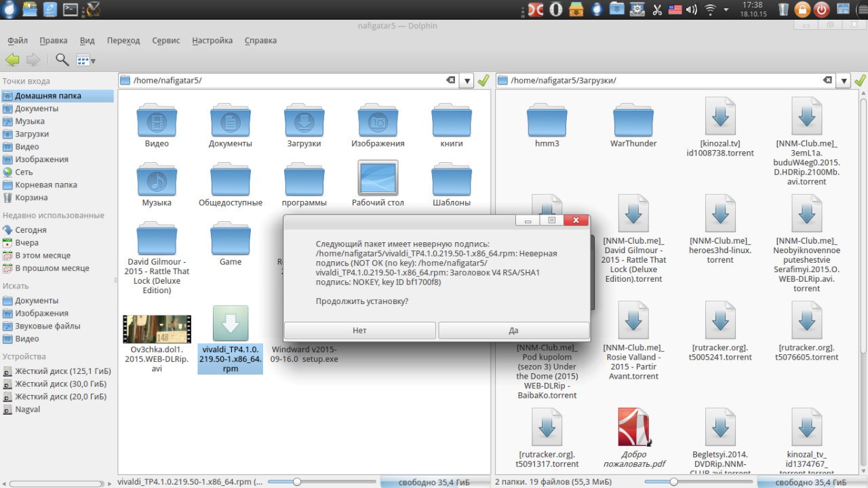The height and width of the screenshot is (488, 868).
Task: Open the terminal from the top panel
Action: click(70, 10)
